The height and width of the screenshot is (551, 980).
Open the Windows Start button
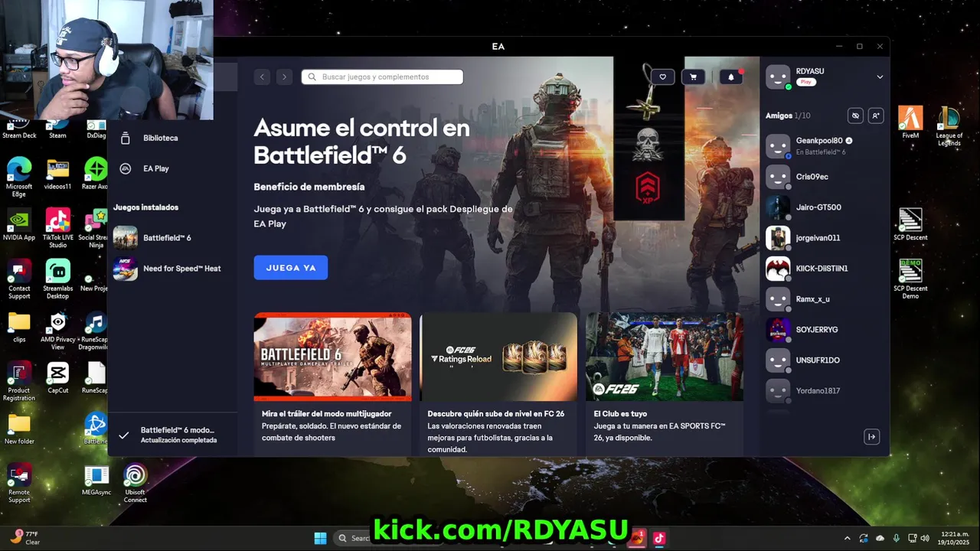[x=321, y=538]
